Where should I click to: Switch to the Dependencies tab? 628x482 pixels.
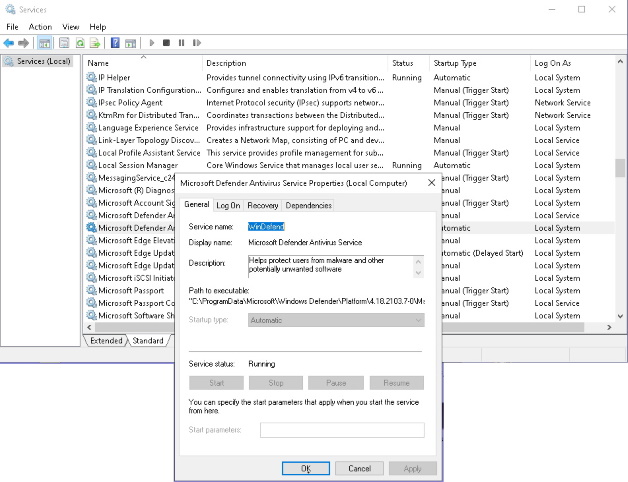click(x=308, y=205)
